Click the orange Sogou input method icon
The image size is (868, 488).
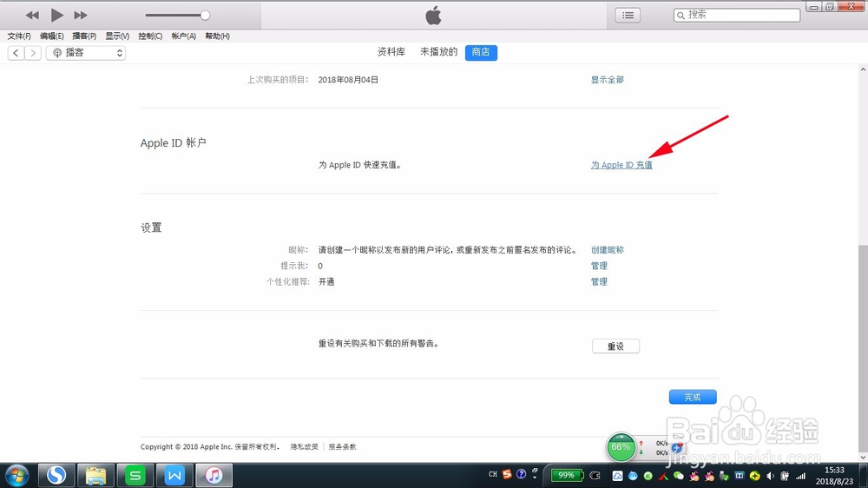click(507, 474)
